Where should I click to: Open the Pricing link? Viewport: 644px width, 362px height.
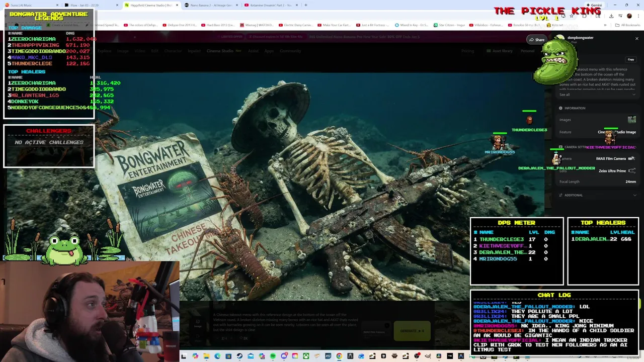click(467, 51)
